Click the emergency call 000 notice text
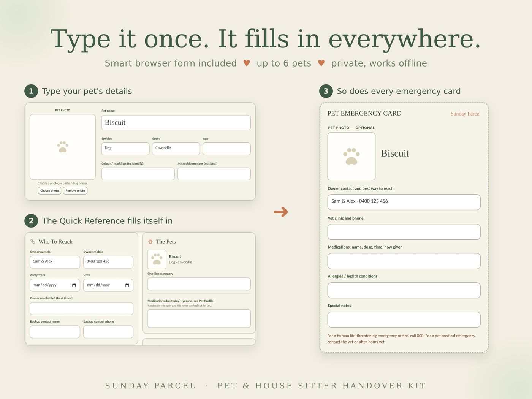Viewport: 532px width, 399px height. coord(402,339)
